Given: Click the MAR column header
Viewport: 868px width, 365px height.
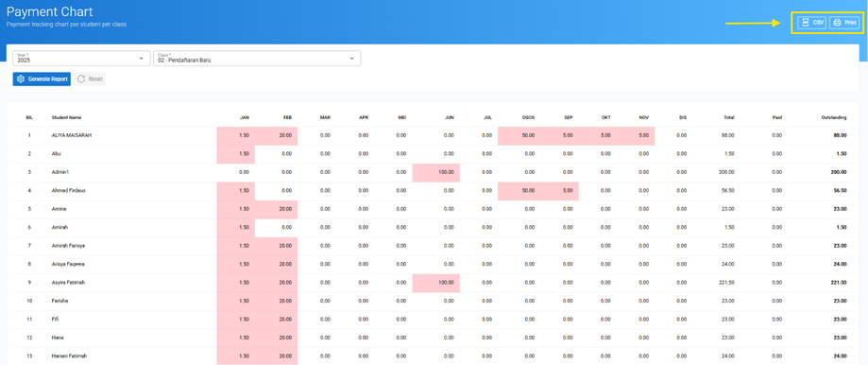Looking at the screenshot, I should (x=325, y=117).
